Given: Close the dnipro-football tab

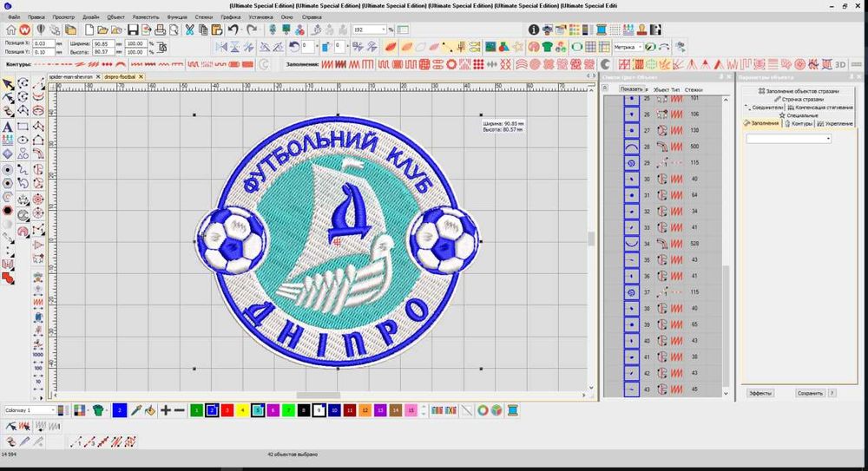Looking at the screenshot, I should tap(141, 77).
